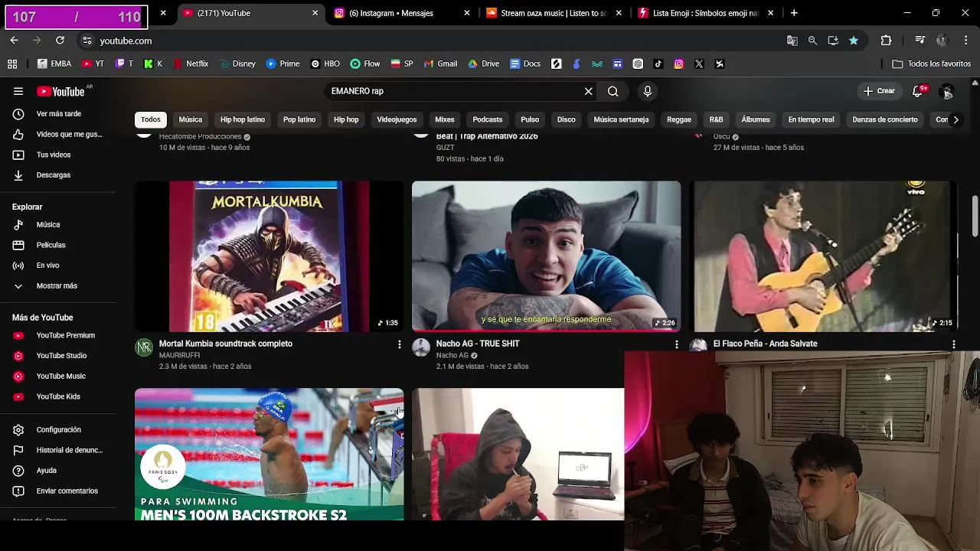Click the Crear button

[879, 91]
